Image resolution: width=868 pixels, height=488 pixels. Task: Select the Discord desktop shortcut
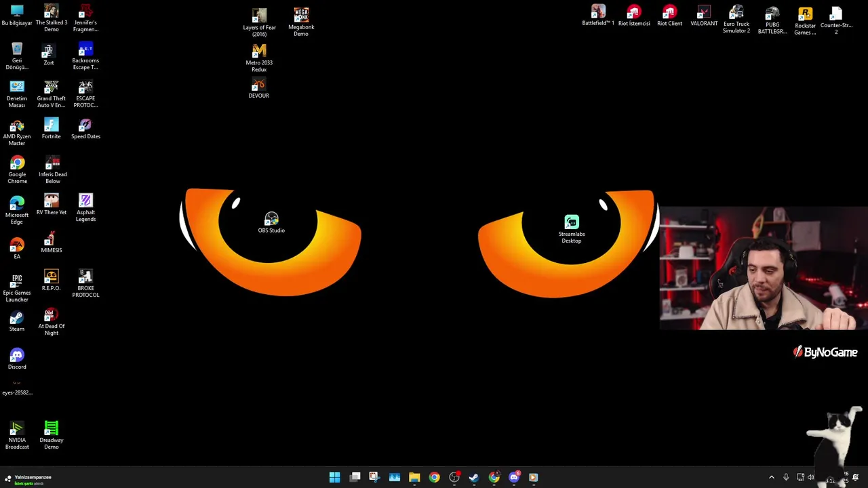tap(17, 359)
